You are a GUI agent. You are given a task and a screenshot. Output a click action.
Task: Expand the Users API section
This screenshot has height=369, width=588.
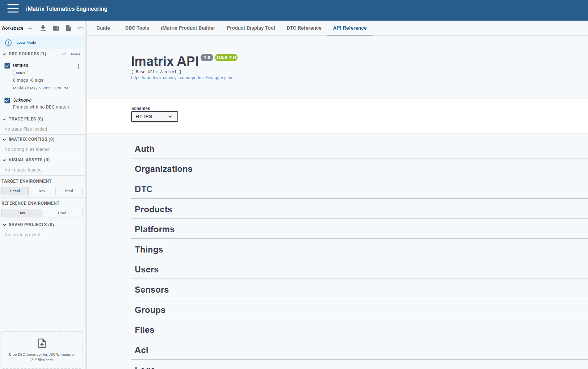point(360,270)
